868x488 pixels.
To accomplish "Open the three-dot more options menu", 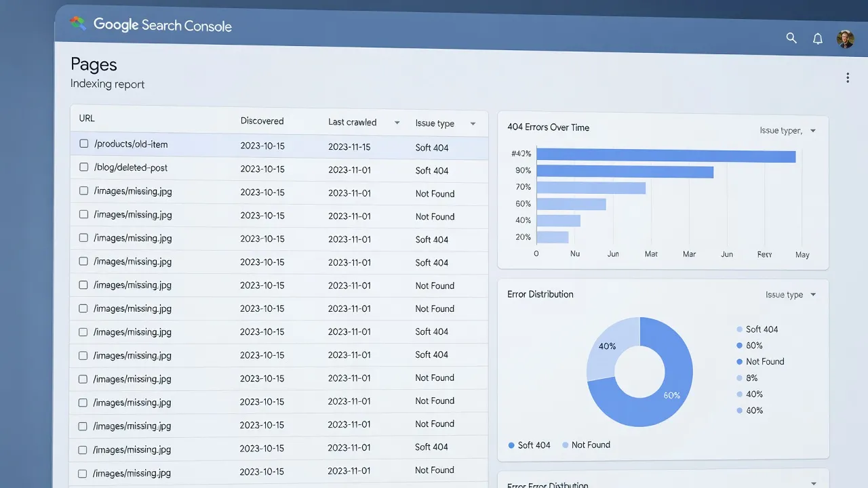I will tap(847, 78).
